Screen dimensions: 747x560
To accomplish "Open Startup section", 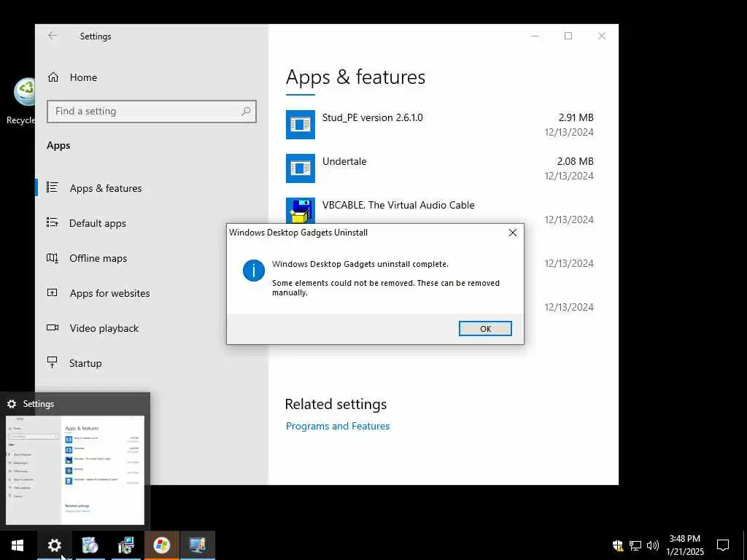I will [x=85, y=363].
